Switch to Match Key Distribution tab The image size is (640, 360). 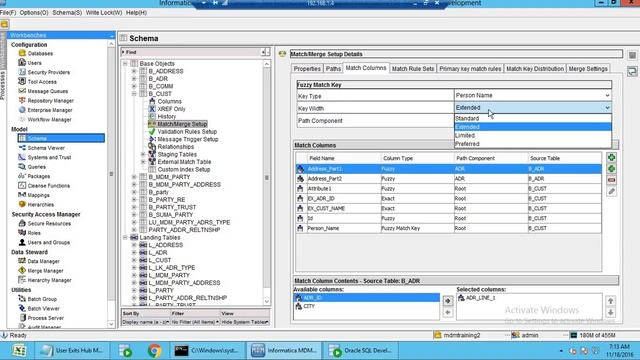[535, 69]
